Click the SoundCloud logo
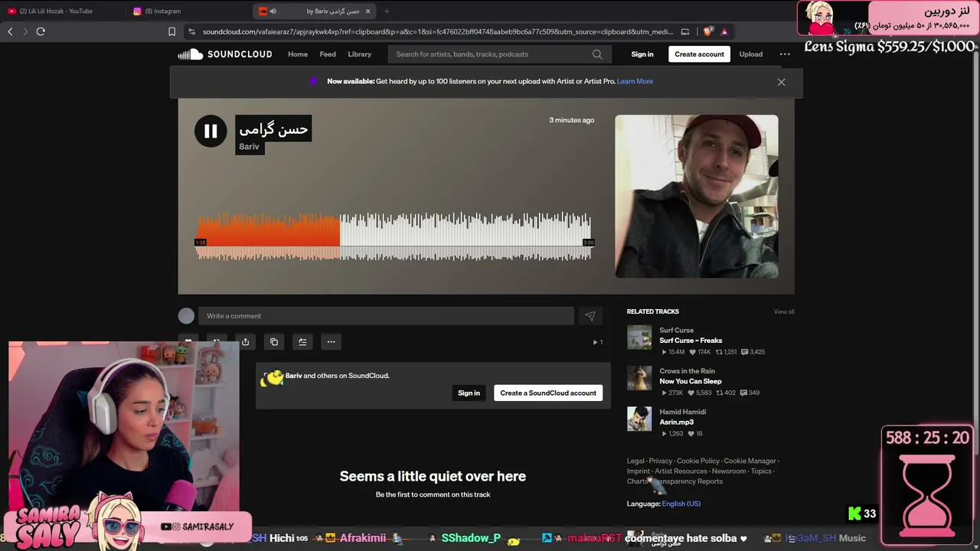 (225, 54)
